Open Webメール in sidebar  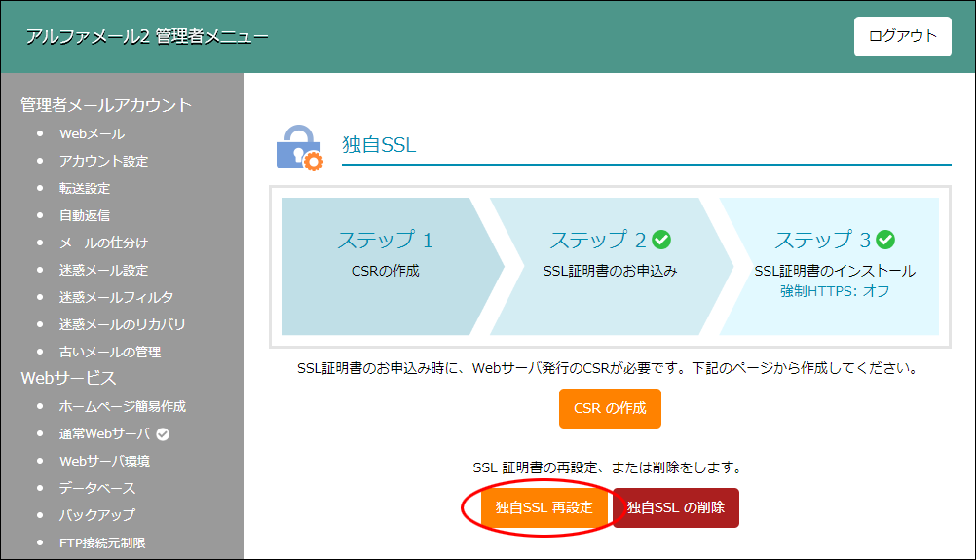point(93,133)
